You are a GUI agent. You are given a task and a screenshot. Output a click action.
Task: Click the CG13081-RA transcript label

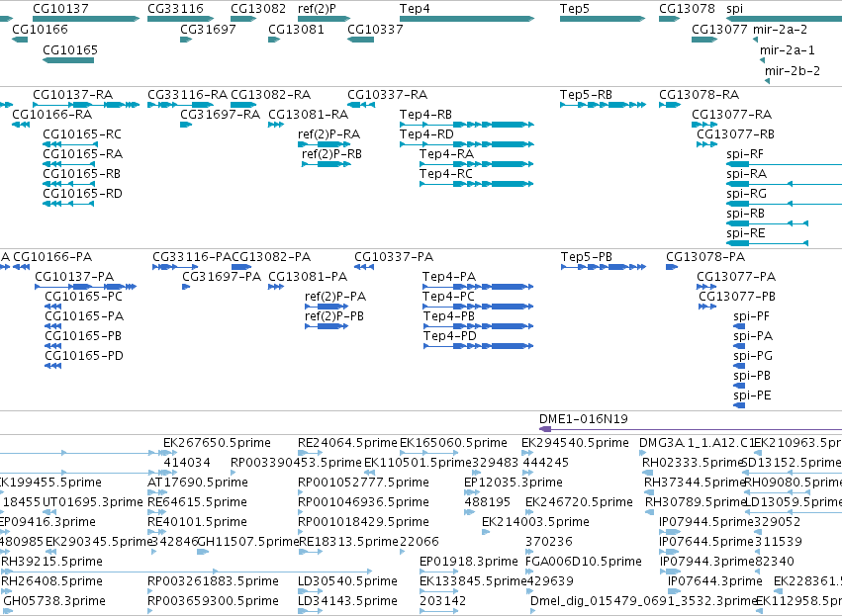click(309, 115)
